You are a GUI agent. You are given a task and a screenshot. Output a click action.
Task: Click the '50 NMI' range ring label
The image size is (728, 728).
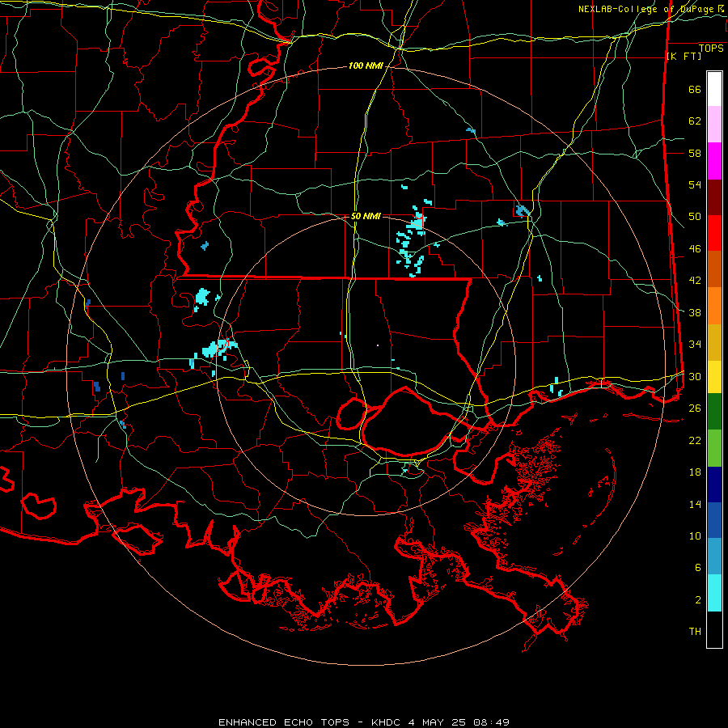366,216
